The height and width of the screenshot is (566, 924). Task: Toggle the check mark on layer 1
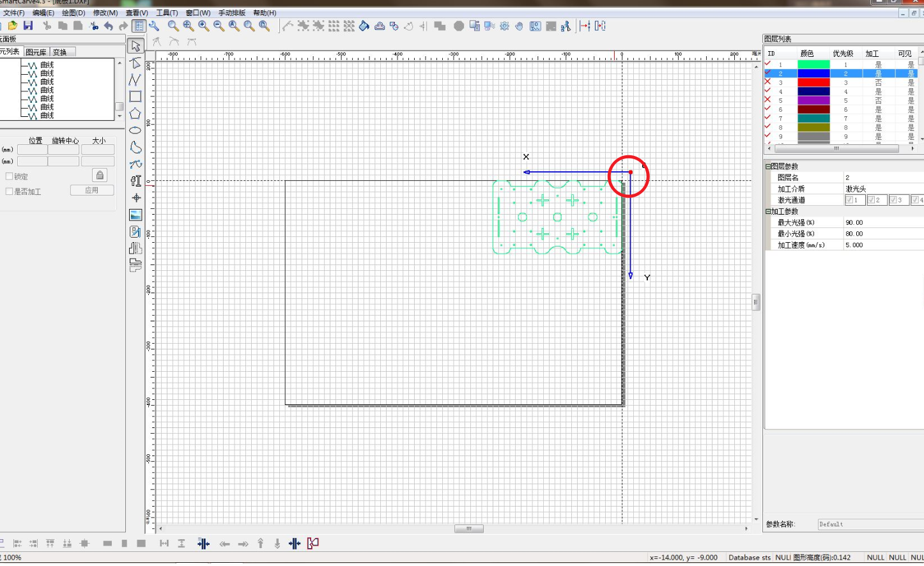click(767, 64)
